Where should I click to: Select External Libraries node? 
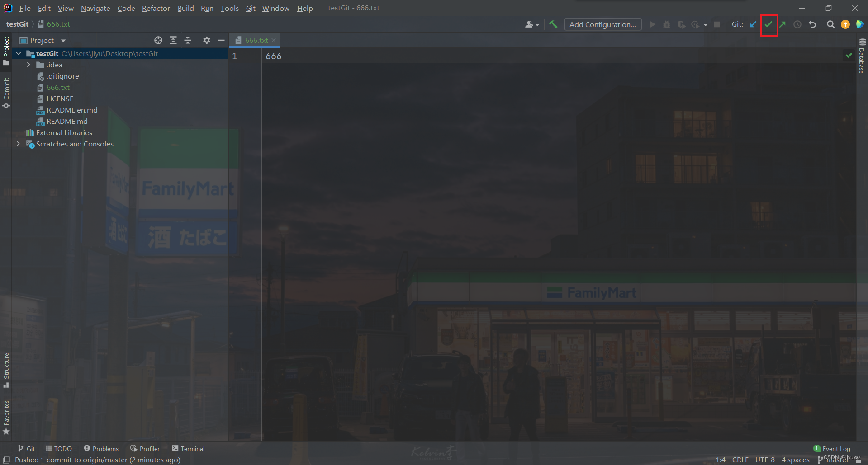point(64,132)
